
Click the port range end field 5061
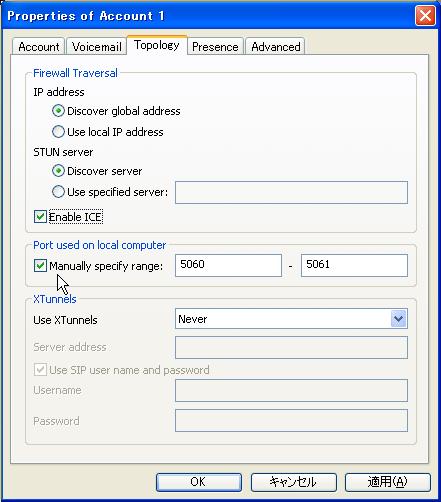click(x=354, y=265)
